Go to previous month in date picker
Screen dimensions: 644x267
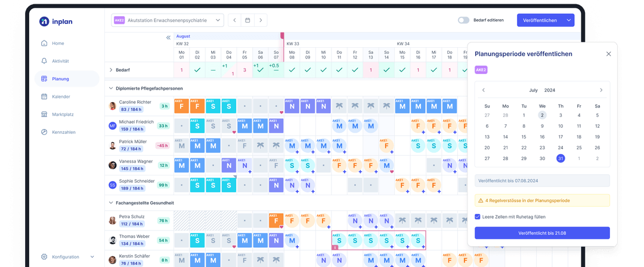point(484,90)
